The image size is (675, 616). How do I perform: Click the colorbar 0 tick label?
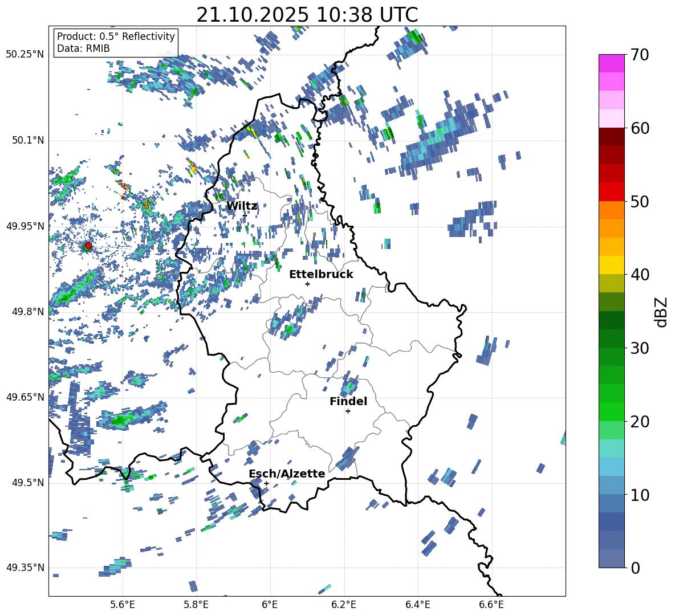click(x=635, y=568)
